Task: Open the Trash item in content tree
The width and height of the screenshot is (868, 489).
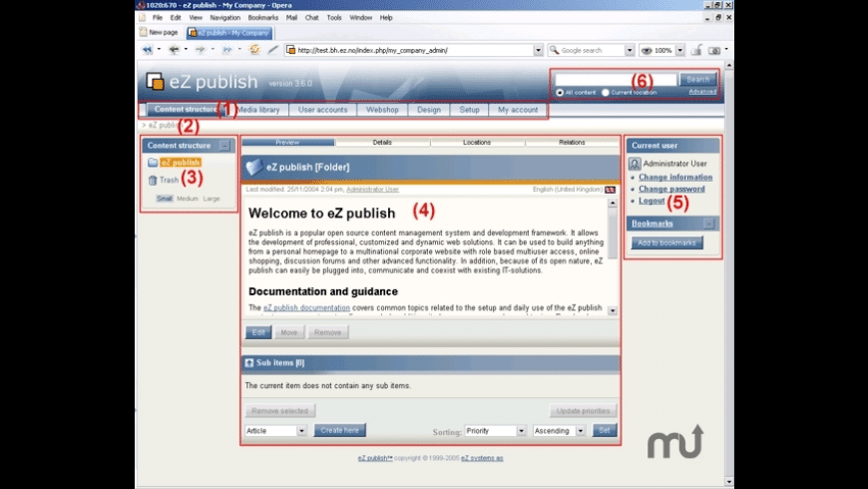Action: (x=169, y=180)
